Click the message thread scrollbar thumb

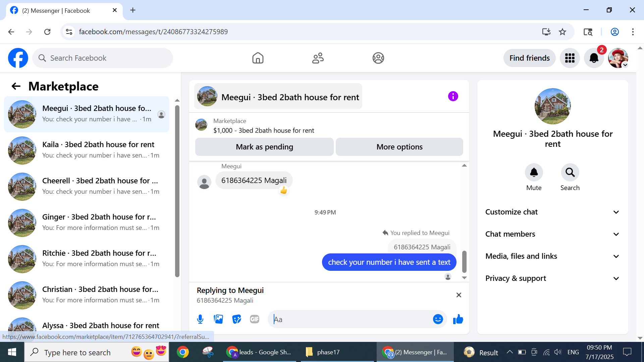tap(464, 262)
